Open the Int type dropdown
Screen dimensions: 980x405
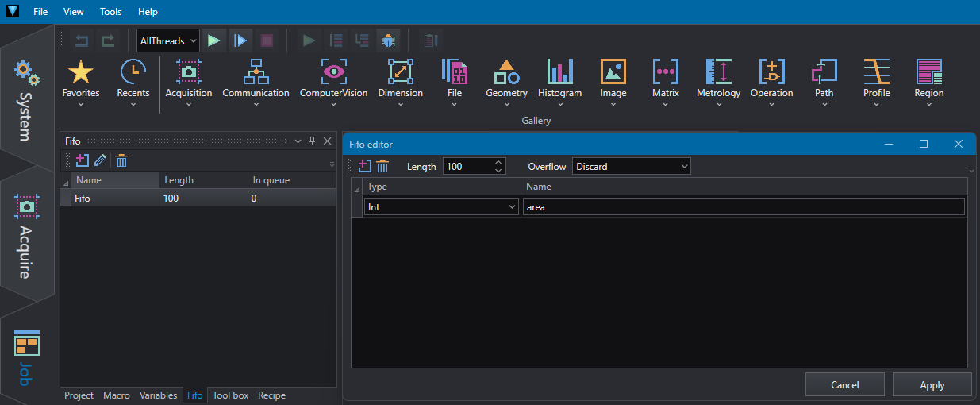pyautogui.click(x=442, y=206)
